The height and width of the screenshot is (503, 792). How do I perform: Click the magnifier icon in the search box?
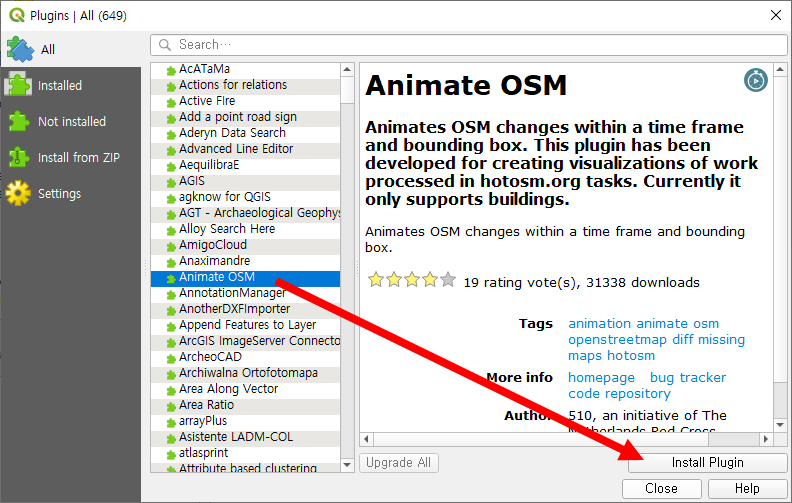tap(165, 45)
